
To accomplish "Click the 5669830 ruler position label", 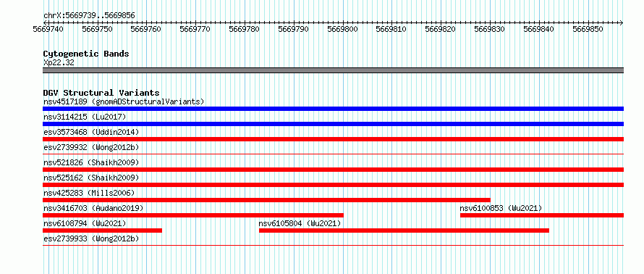I will (490, 29).
